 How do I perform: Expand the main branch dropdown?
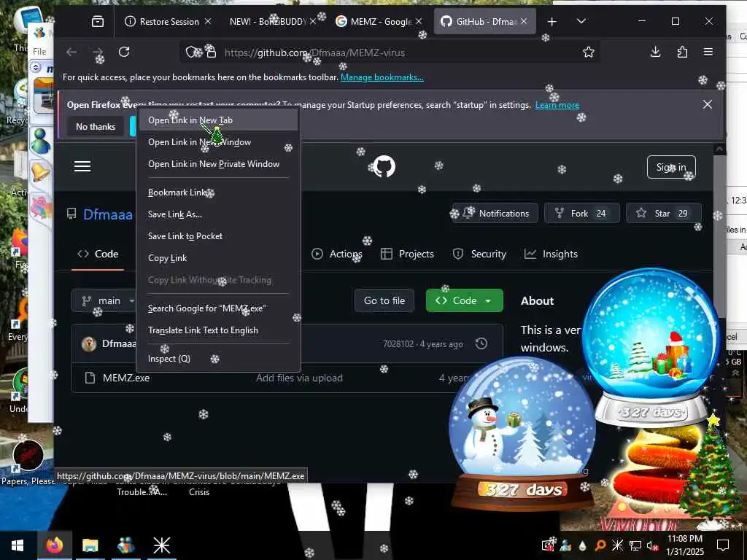pos(104,301)
